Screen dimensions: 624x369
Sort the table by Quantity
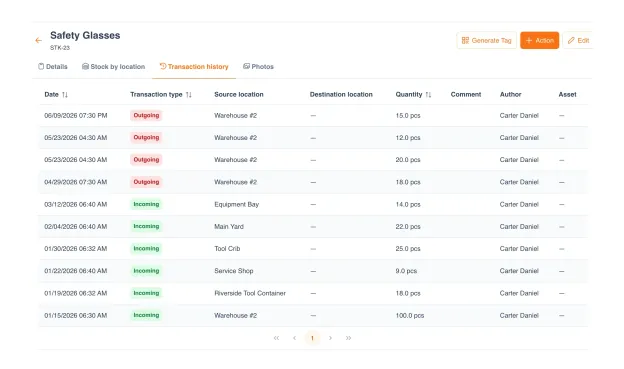click(x=428, y=95)
